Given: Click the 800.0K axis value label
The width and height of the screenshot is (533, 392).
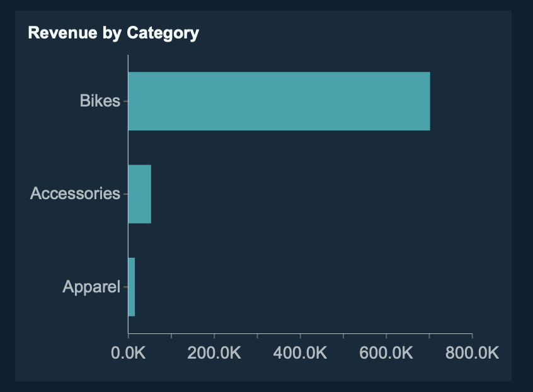Looking at the screenshot, I should pyautogui.click(x=472, y=352).
